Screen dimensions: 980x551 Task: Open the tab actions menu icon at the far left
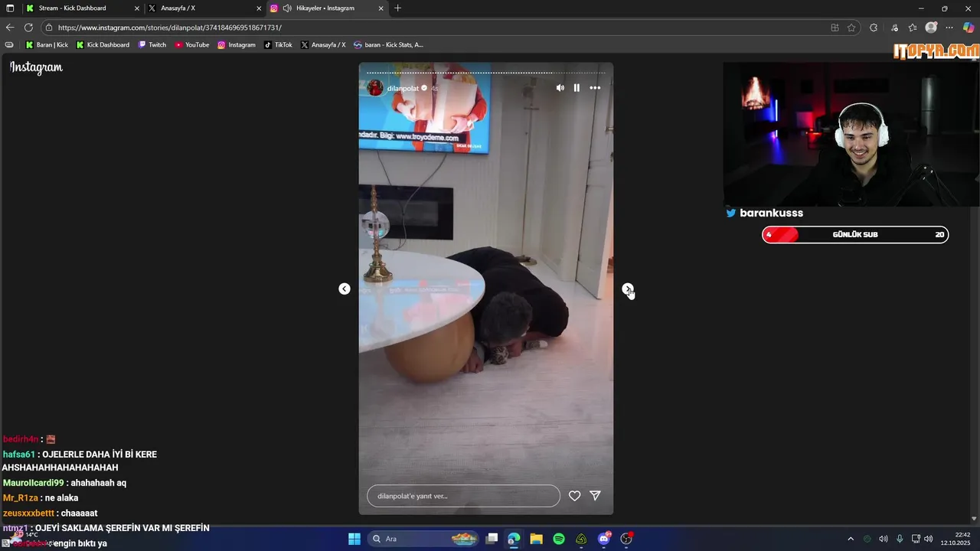[x=10, y=8]
